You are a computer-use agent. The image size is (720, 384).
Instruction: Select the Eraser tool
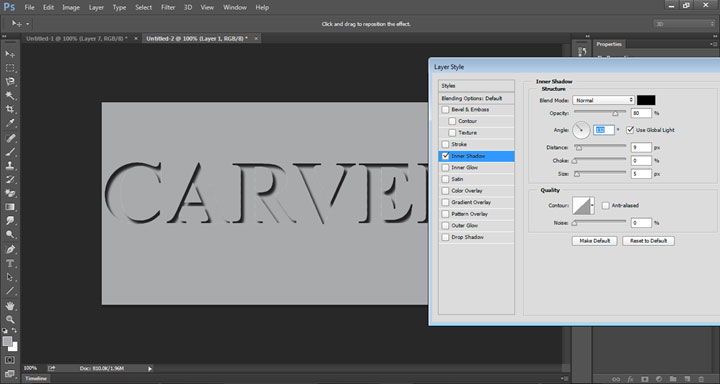[10, 193]
